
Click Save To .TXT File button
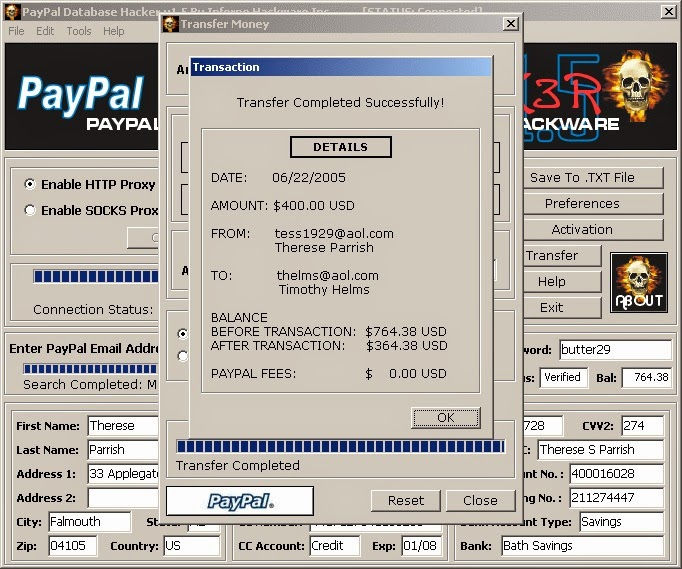(593, 177)
